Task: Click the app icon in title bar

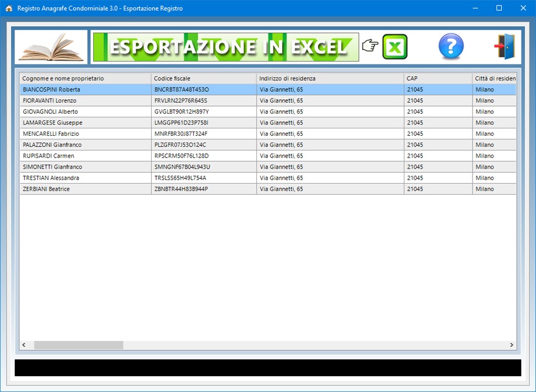Action: 9,9
